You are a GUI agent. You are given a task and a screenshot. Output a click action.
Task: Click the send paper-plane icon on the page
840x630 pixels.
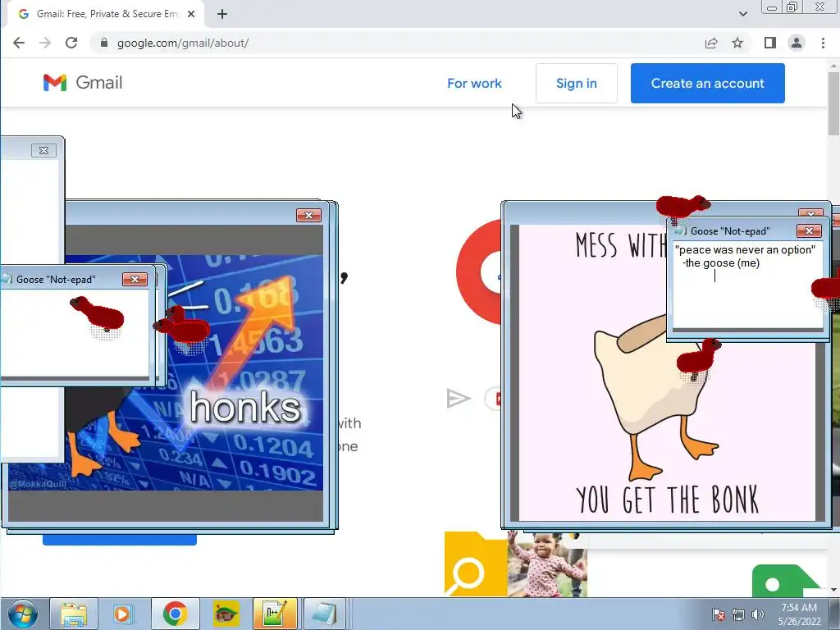point(458,399)
